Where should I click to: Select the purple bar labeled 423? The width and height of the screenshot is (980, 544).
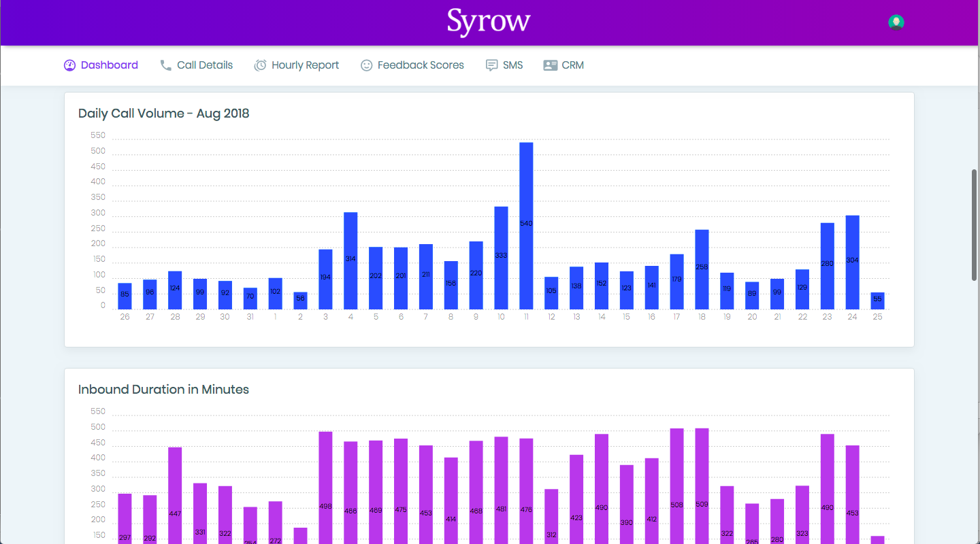coord(576,499)
